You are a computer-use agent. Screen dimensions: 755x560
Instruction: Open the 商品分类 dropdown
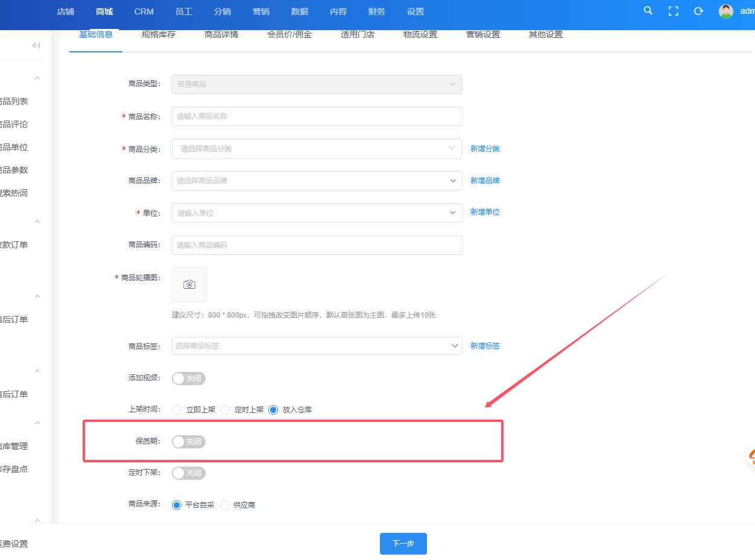(x=317, y=148)
